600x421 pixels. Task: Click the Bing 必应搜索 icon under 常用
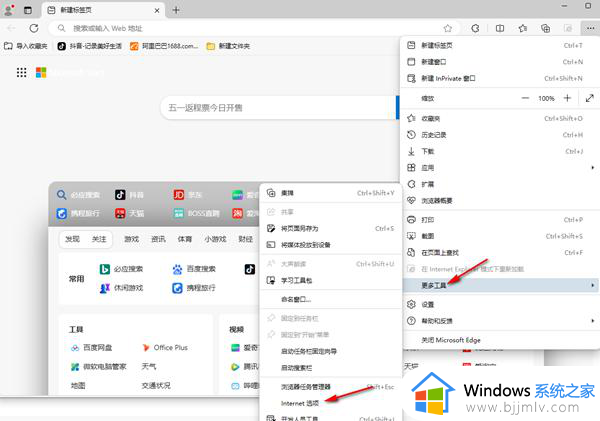coord(105,269)
